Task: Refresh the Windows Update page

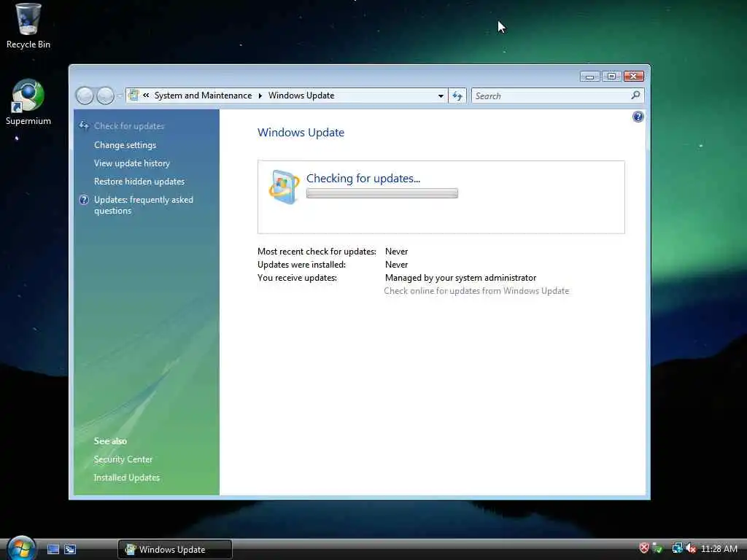Action: coord(457,96)
